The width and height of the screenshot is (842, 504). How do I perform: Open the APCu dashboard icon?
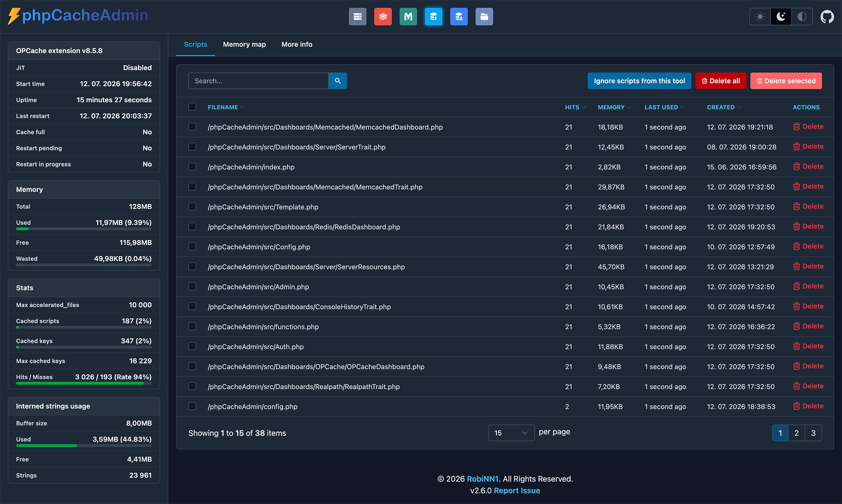click(x=459, y=17)
